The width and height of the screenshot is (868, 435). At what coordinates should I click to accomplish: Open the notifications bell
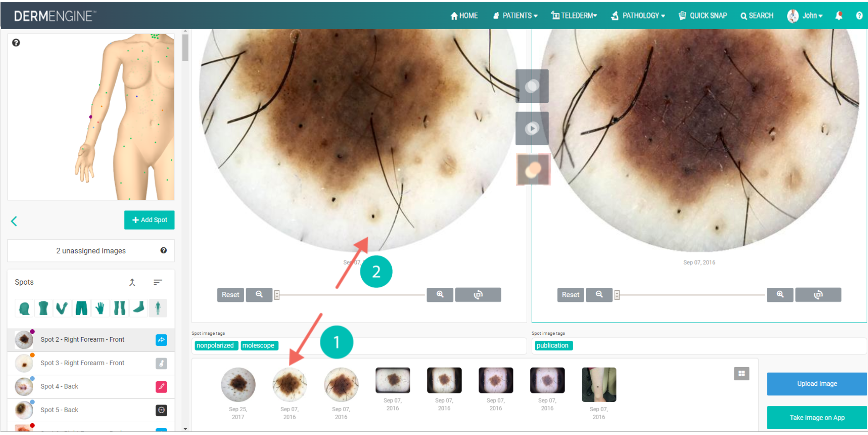[839, 15]
